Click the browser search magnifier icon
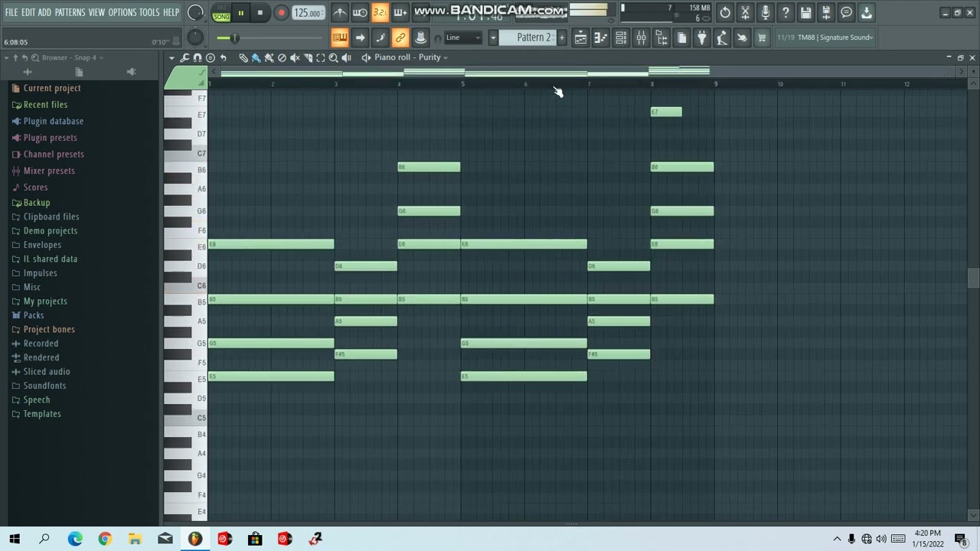The image size is (980, 551). coord(35,57)
